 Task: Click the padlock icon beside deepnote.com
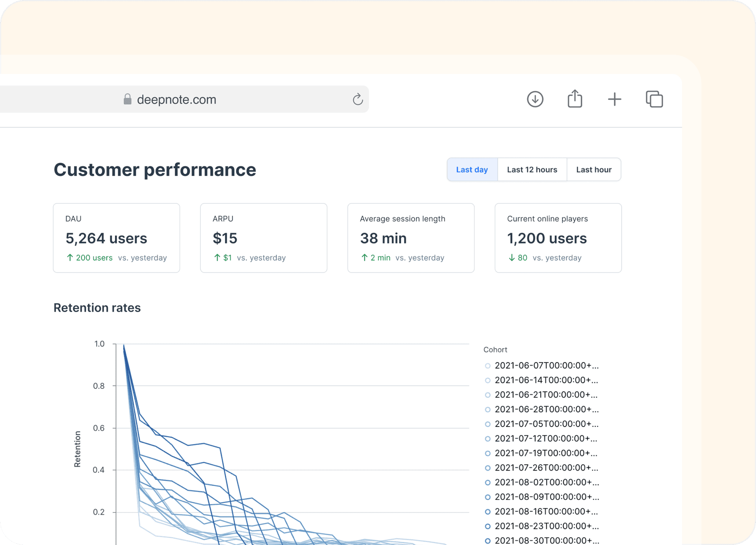pos(127,99)
